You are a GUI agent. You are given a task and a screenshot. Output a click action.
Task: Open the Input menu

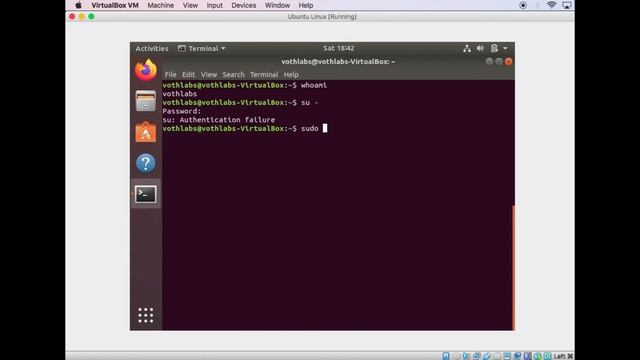coord(214,5)
